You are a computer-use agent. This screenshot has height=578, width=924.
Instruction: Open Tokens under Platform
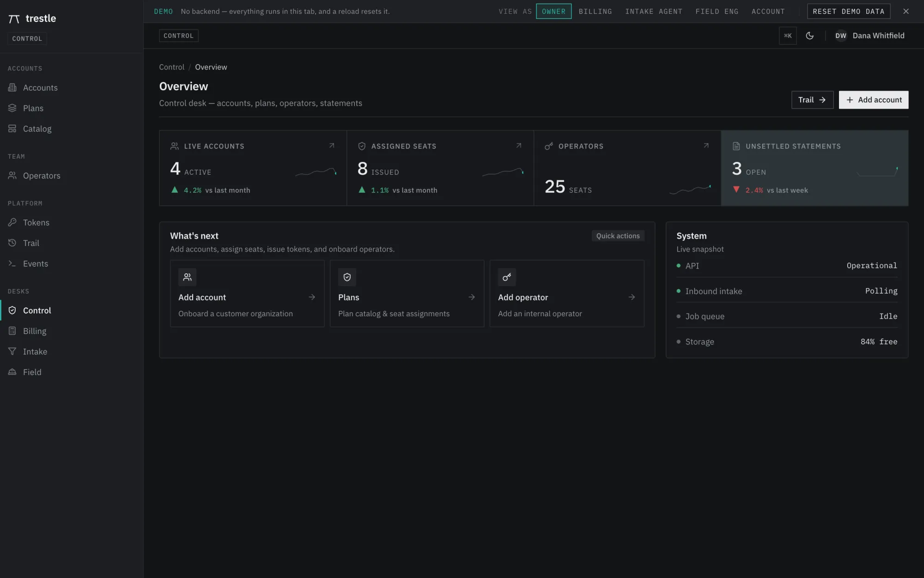(x=72, y=222)
